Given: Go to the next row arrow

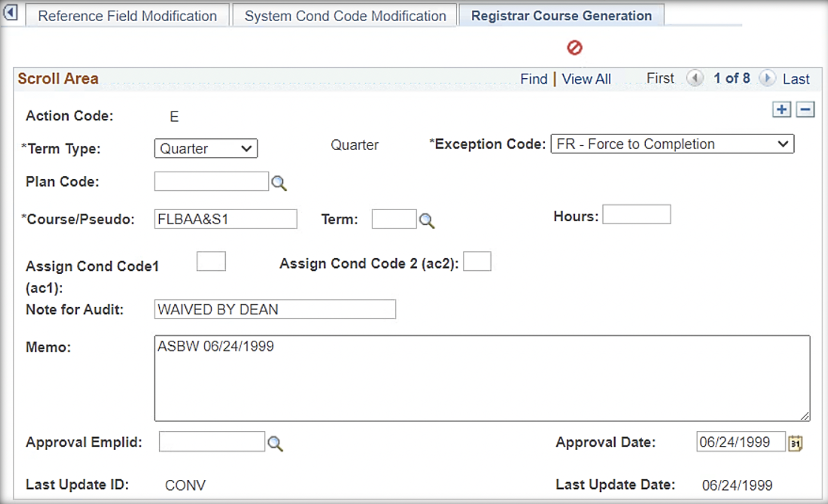Looking at the screenshot, I should [x=767, y=78].
